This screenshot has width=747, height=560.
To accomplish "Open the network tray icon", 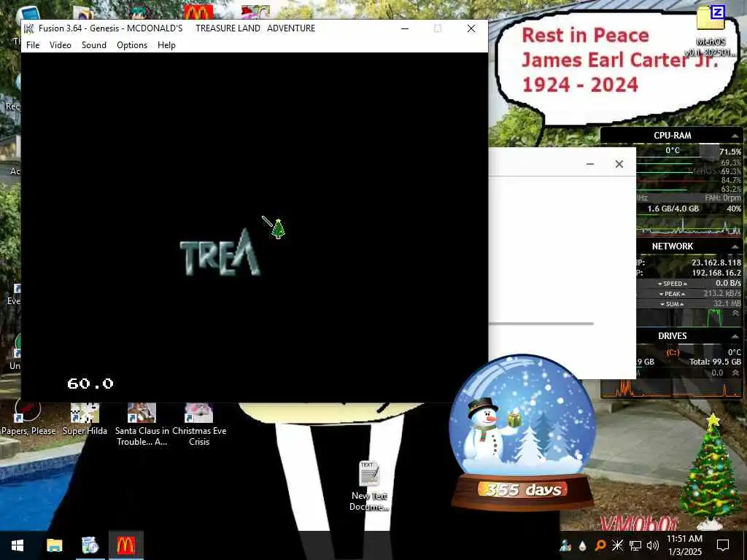I will click(x=635, y=545).
